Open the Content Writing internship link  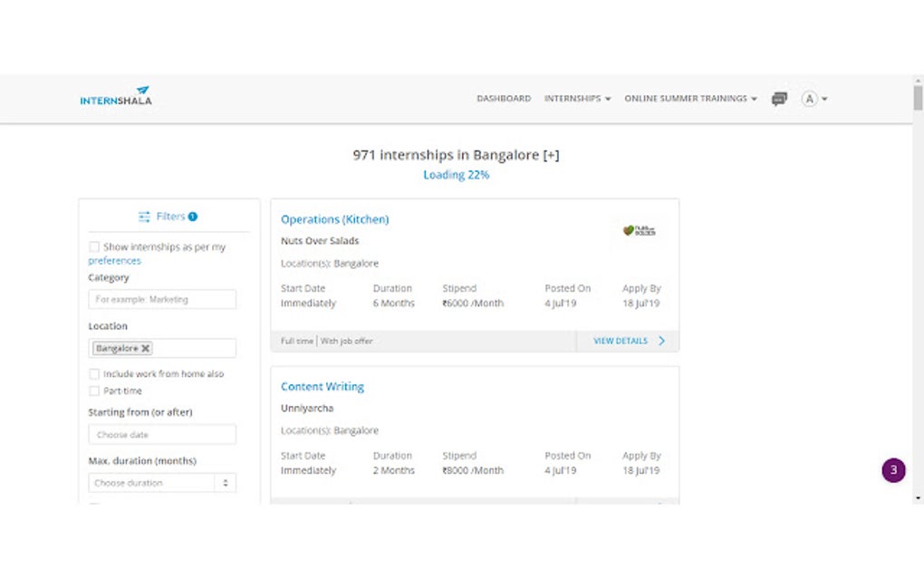click(x=322, y=387)
